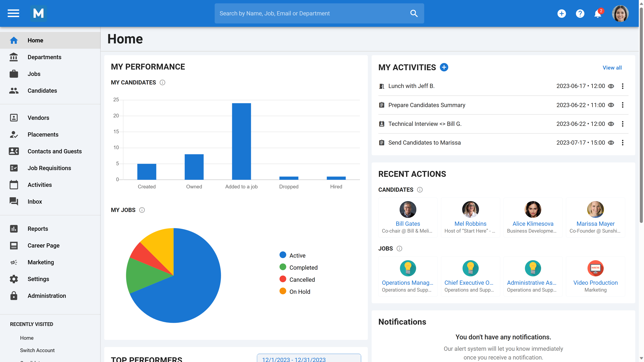Screen dimensions: 644x362
Task: Click the My Candidates info icon
Action: (x=162, y=82)
